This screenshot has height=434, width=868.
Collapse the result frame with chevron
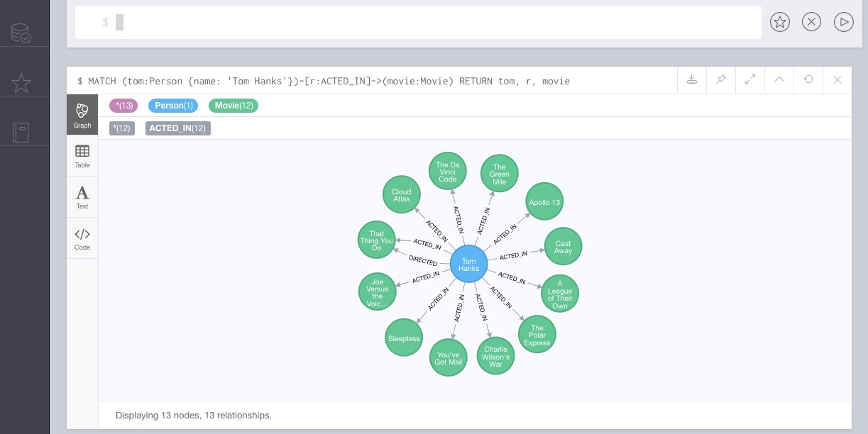779,80
